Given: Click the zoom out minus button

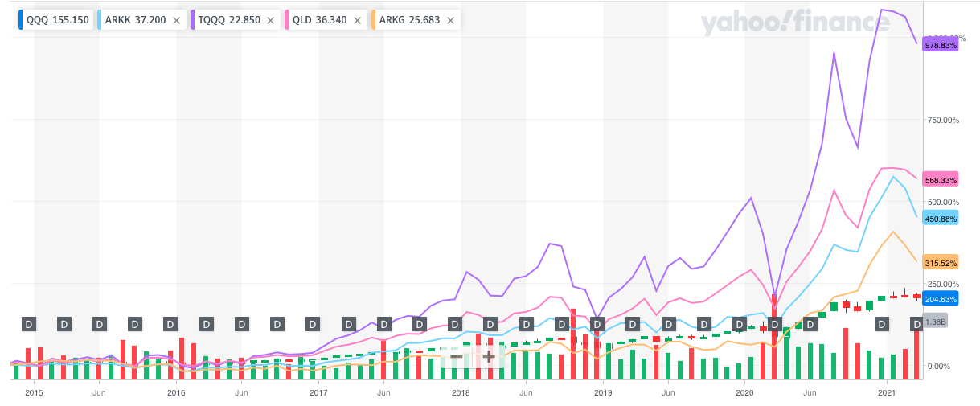Looking at the screenshot, I should click(x=456, y=355).
